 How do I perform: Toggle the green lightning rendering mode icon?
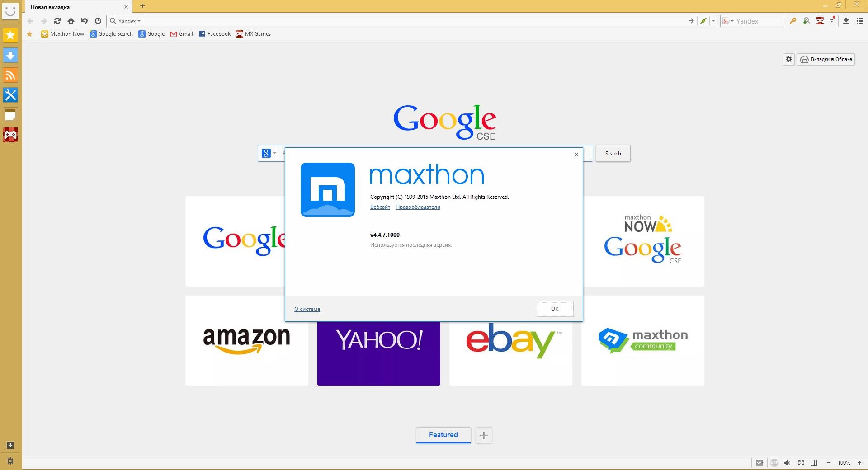point(703,21)
